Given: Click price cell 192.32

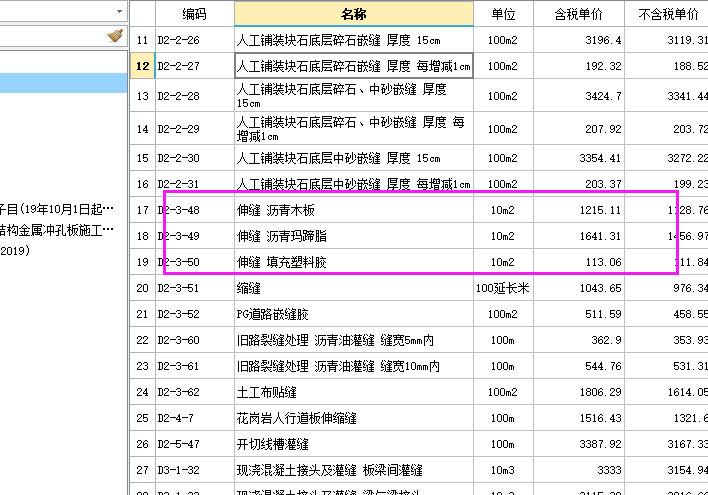Looking at the screenshot, I should pyautogui.click(x=578, y=66).
